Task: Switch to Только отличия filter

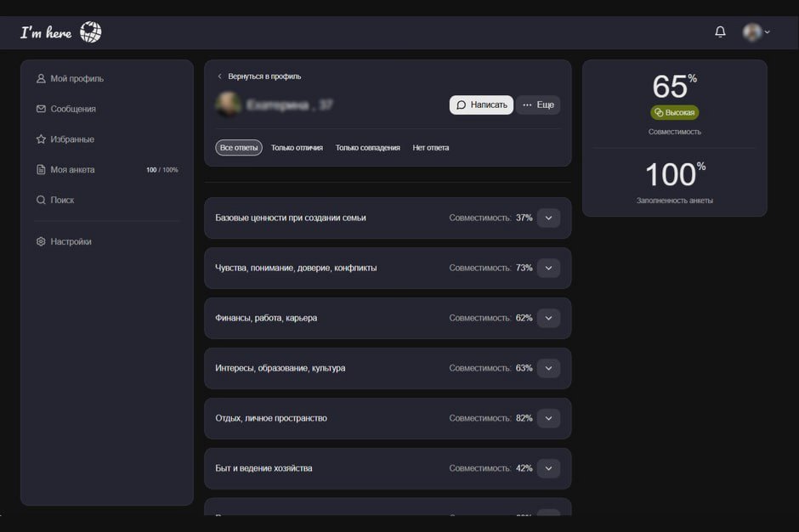Action: pos(297,148)
